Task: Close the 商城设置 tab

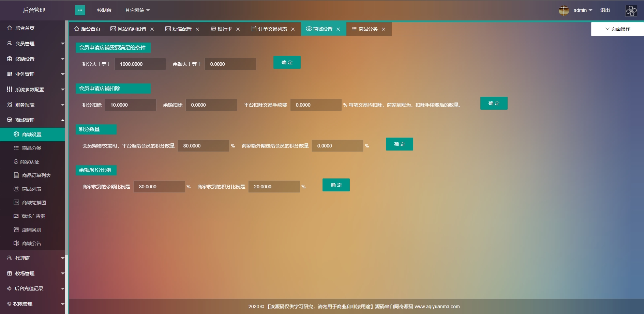Action: (338, 29)
